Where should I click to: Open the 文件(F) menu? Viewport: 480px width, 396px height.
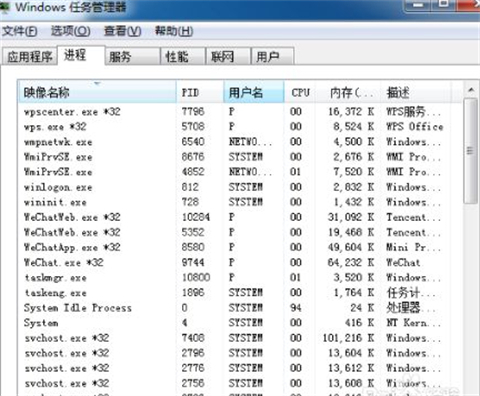[x=19, y=31]
